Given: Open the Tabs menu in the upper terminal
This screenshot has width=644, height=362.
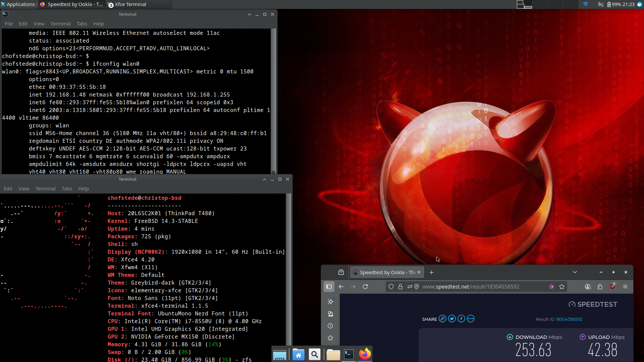Looking at the screenshot, I should 82,24.
